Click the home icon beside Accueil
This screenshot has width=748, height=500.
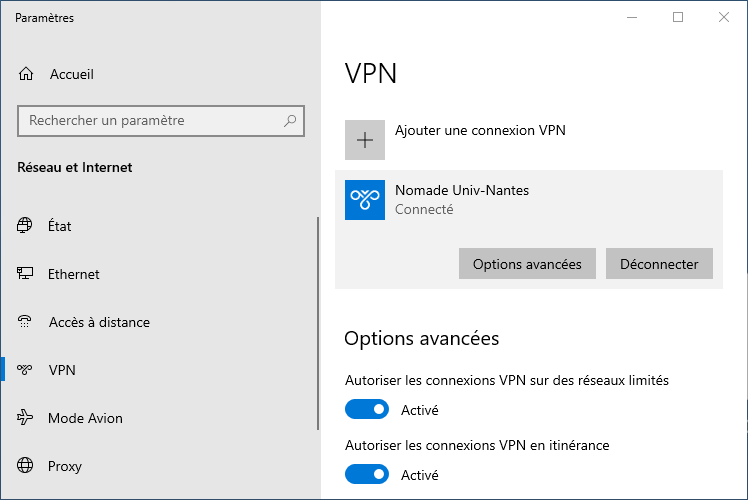pyautogui.click(x=26, y=74)
